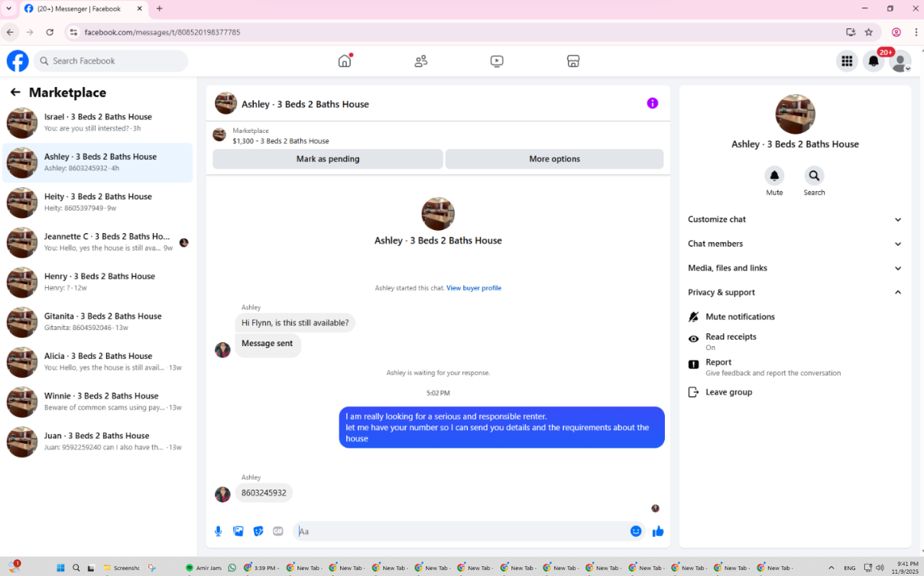Open Alicia conversation
Image resolution: width=924 pixels, height=576 pixels.
click(x=98, y=361)
